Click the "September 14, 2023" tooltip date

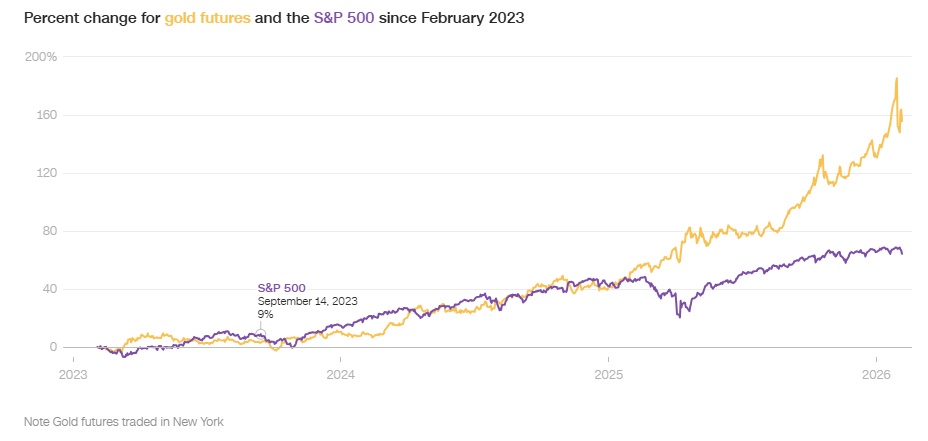pyautogui.click(x=307, y=301)
